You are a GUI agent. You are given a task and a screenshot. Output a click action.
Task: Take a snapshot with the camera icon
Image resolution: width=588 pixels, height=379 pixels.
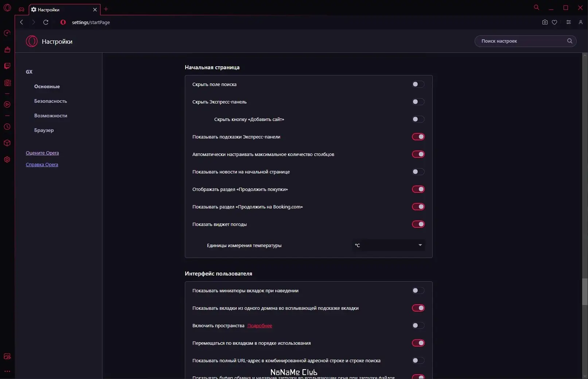[x=545, y=22]
